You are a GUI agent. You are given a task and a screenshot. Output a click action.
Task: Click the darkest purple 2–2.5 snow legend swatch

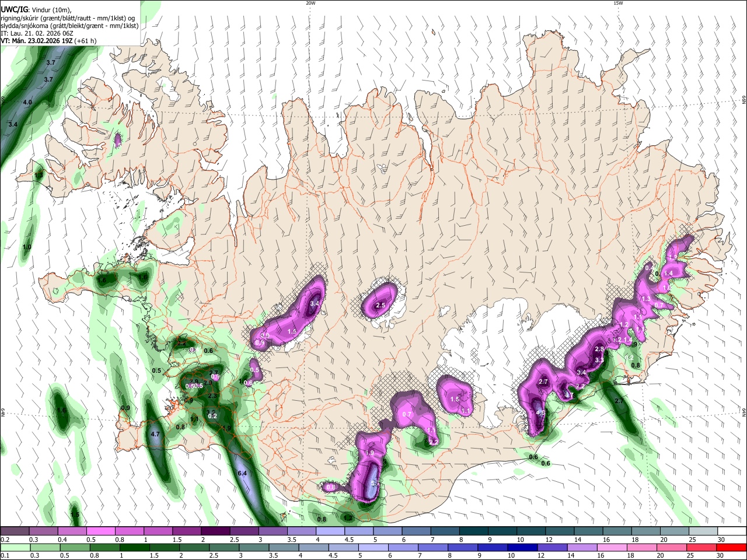click(215, 531)
